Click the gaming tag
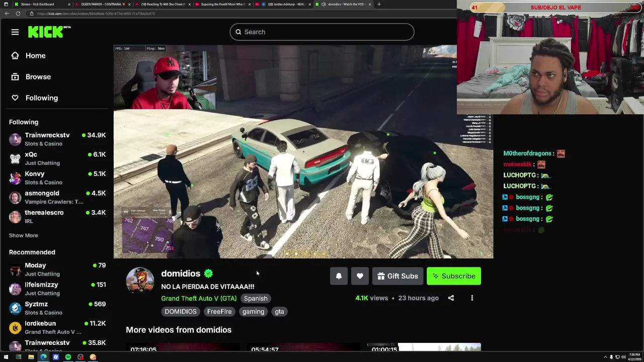This screenshot has height=362, width=644. point(253,312)
